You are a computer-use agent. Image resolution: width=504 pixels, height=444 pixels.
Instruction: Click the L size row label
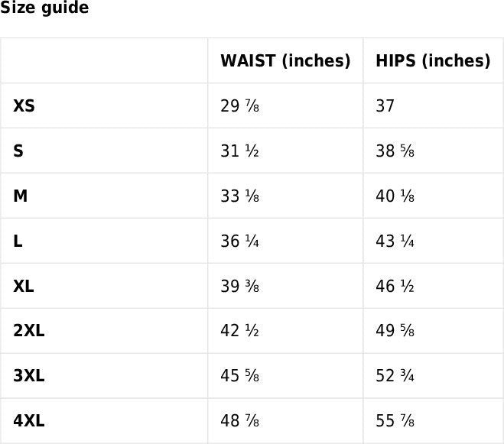[x=18, y=241]
